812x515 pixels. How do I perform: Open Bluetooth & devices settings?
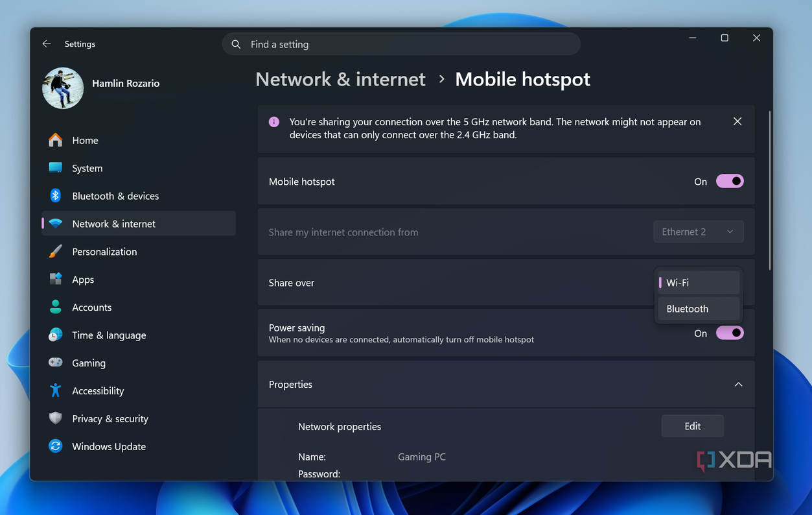tap(139, 196)
